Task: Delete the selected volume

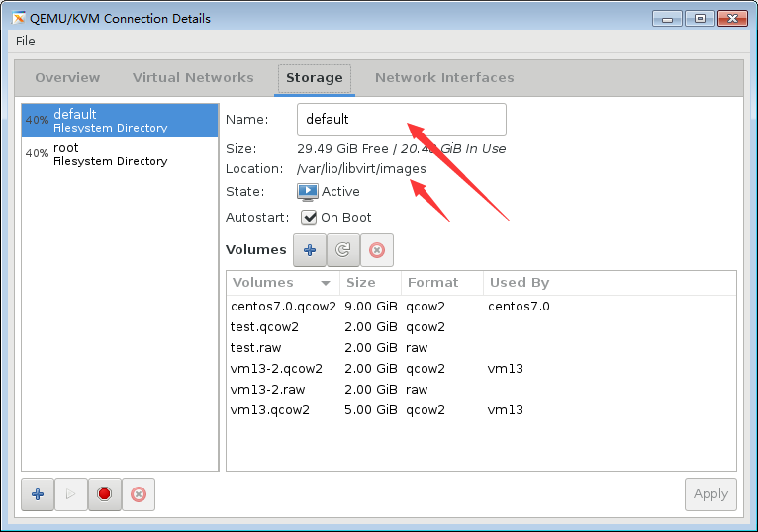Action: click(377, 250)
